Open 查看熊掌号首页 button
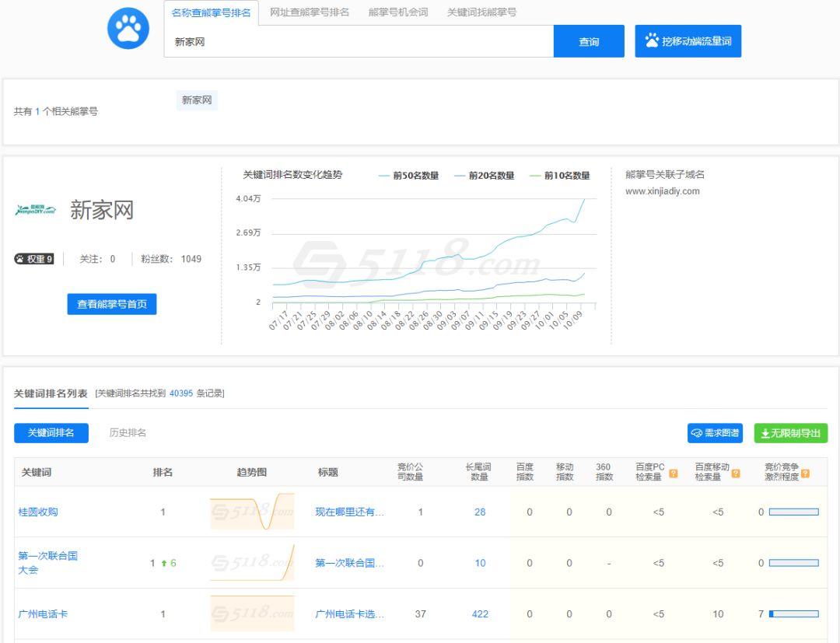 point(112,304)
